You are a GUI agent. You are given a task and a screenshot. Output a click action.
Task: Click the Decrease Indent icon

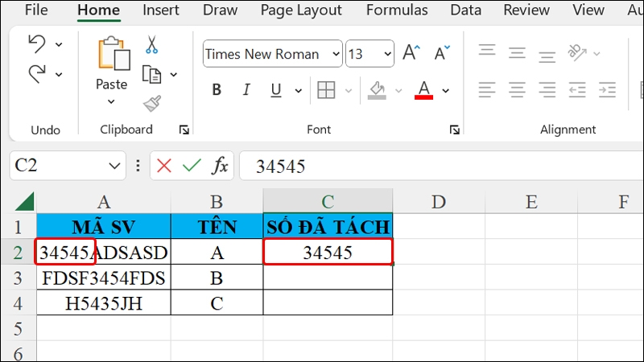point(577,90)
